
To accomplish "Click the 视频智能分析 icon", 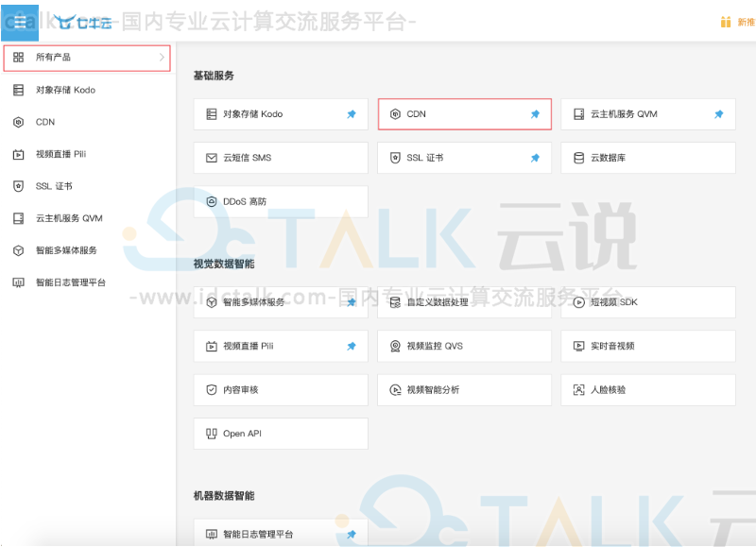I will point(395,390).
